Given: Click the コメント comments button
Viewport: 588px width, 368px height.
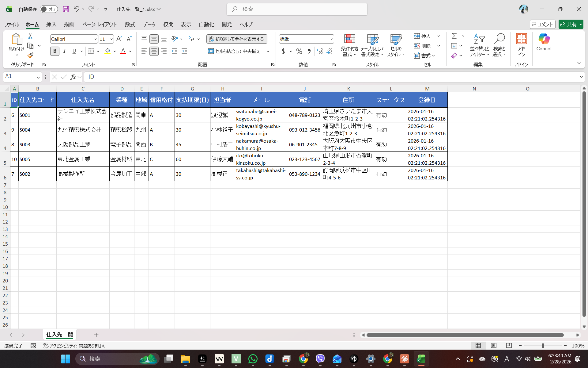Looking at the screenshot, I should [x=542, y=24].
